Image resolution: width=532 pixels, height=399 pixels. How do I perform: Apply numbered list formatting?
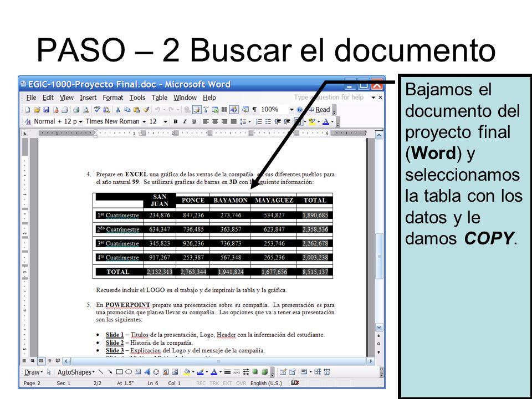[x=259, y=121]
